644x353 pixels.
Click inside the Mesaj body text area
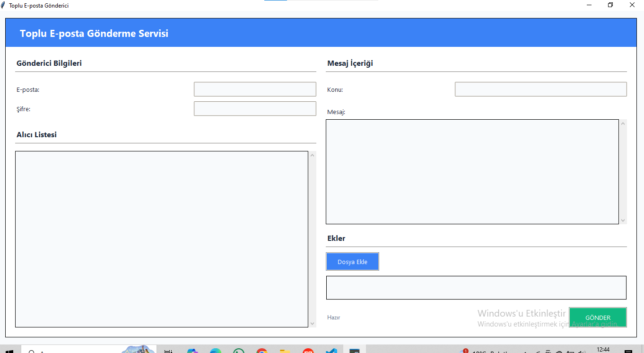click(472, 172)
